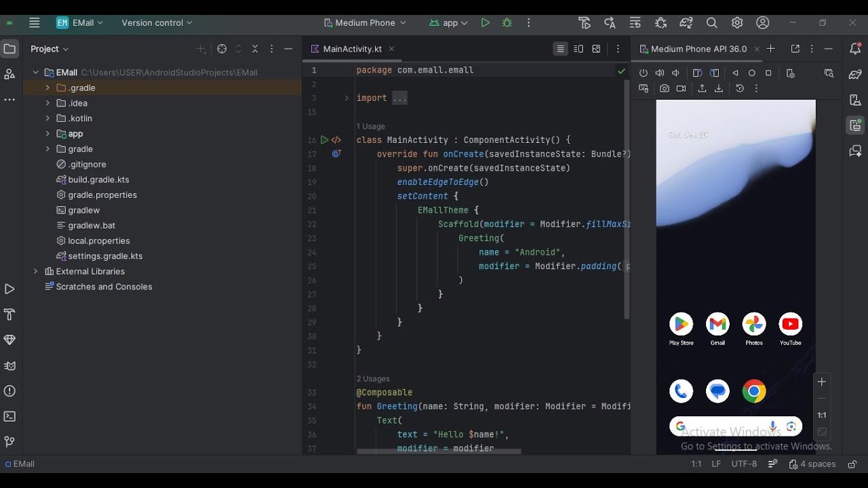Expand the folded import block

pos(347,98)
